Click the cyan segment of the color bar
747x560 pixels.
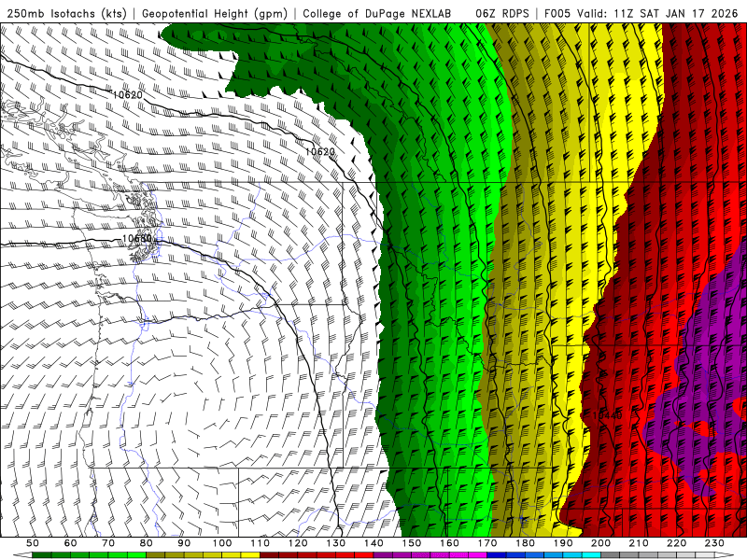(591, 555)
